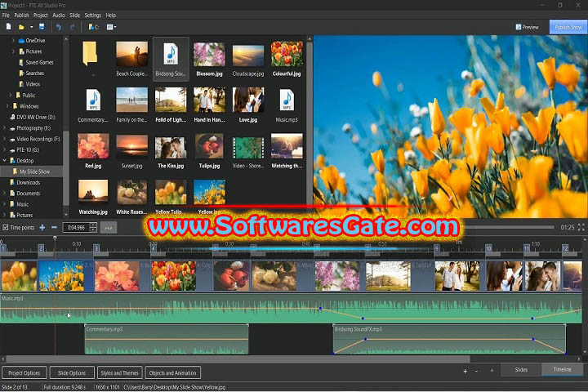Click the Styles and Themes button
Viewport: 588px width, 392px height.
pyautogui.click(x=119, y=373)
